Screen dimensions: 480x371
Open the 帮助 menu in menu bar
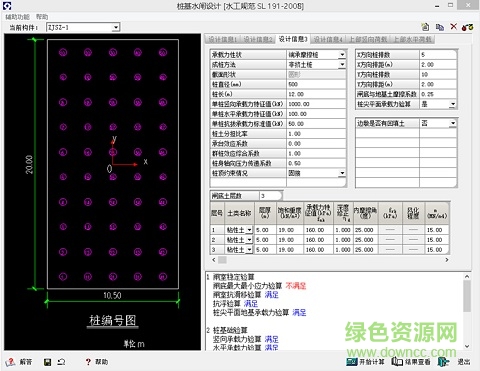point(42,17)
